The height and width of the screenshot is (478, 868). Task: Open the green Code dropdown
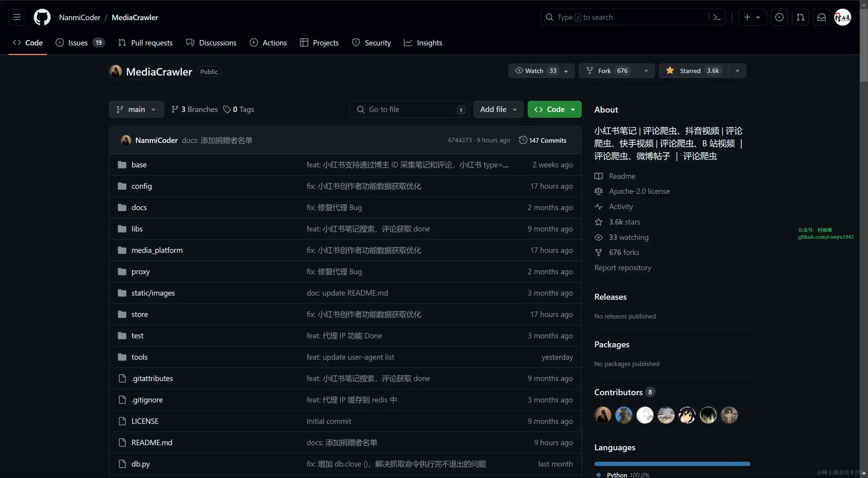[x=554, y=109]
